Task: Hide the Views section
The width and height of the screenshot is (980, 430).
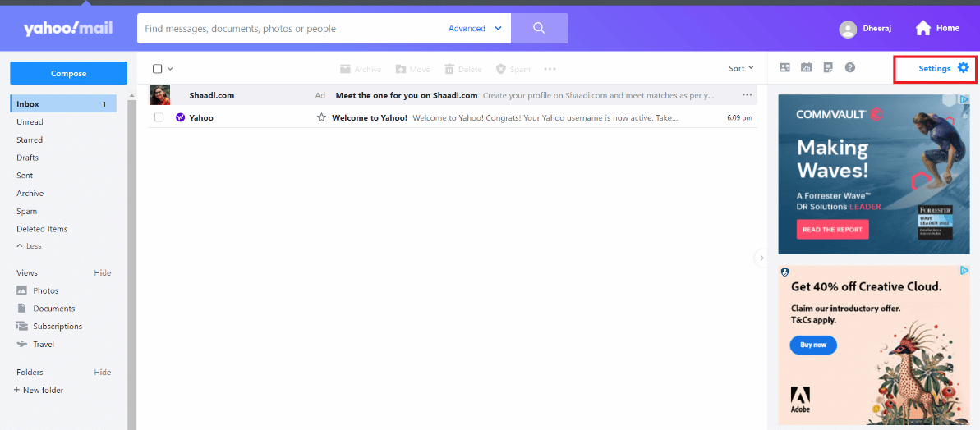Action: (103, 272)
